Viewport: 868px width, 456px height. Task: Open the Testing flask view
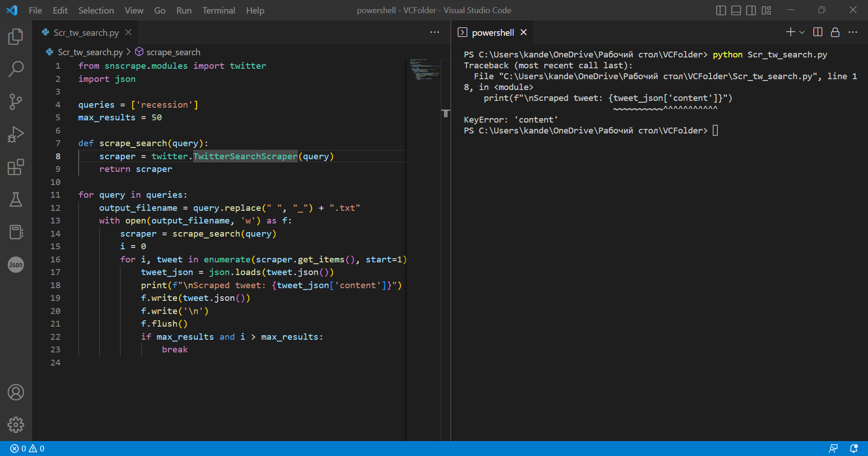tap(16, 199)
